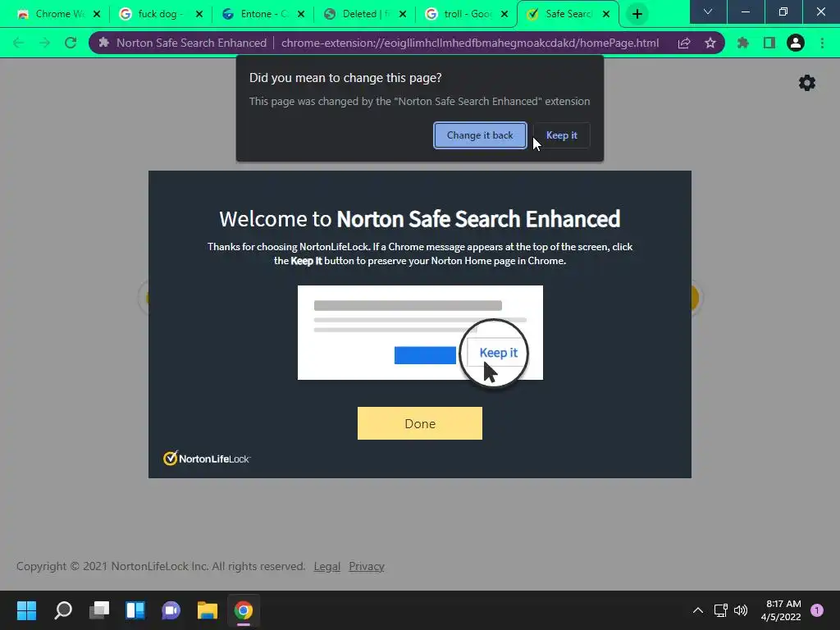
Task: Click Keep it in Chrome dialog
Action: [x=561, y=135]
